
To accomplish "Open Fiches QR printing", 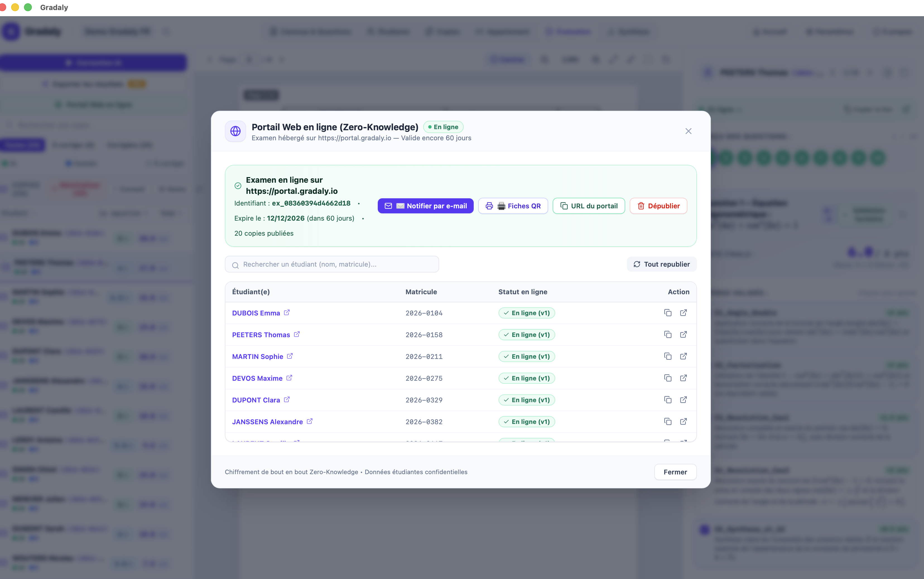I will click(x=513, y=206).
